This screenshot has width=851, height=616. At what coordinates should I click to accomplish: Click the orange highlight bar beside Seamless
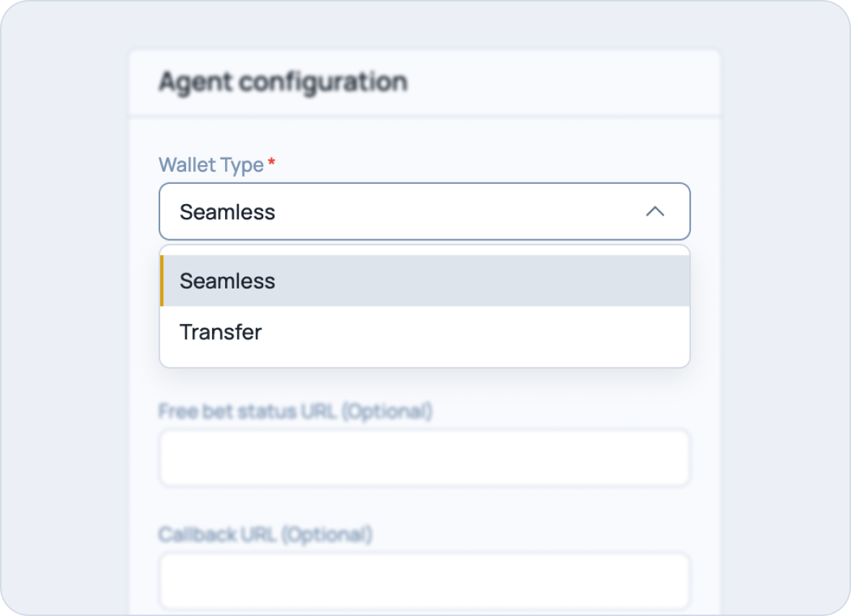coord(162,281)
